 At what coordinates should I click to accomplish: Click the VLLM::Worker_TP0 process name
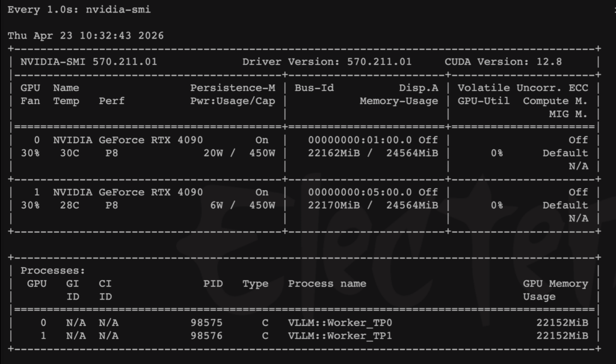point(340,322)
